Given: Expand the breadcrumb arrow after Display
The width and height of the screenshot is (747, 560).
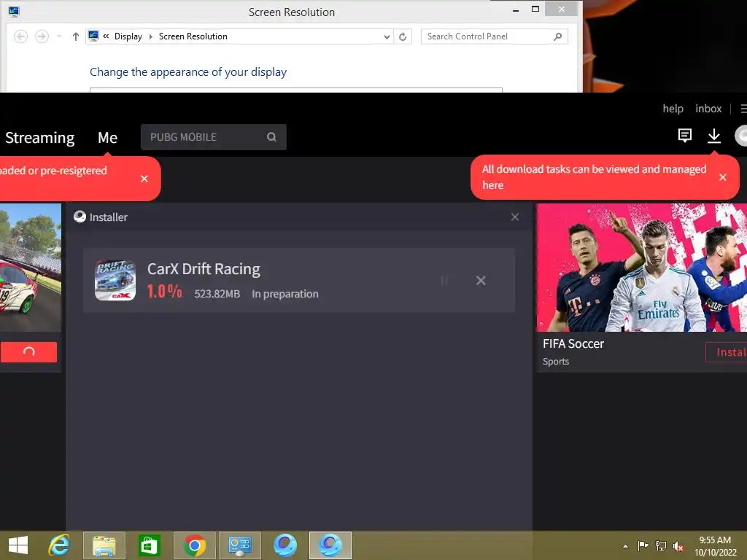Looking at the screenshot, I should click(150, 36).
